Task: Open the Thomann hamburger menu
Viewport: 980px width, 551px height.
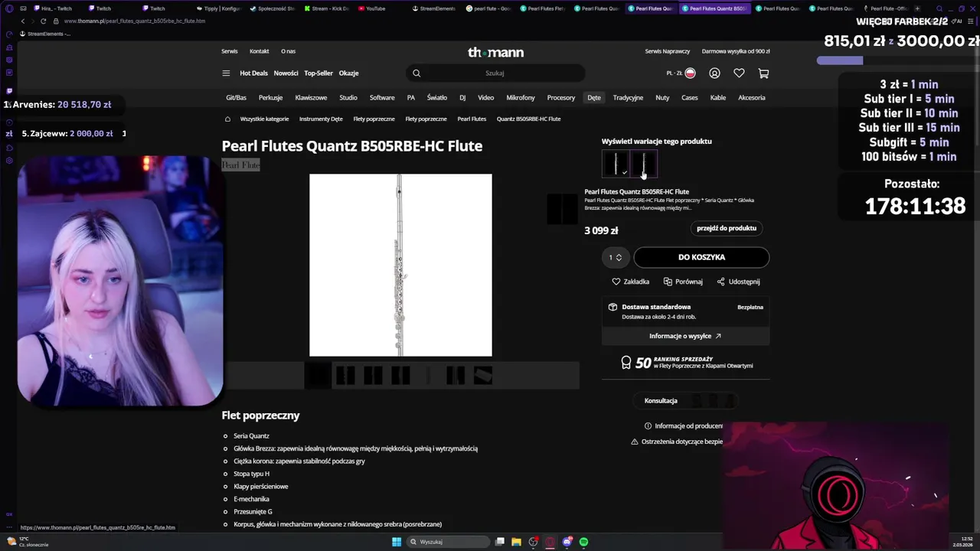Action: click(x=226, y=73)
